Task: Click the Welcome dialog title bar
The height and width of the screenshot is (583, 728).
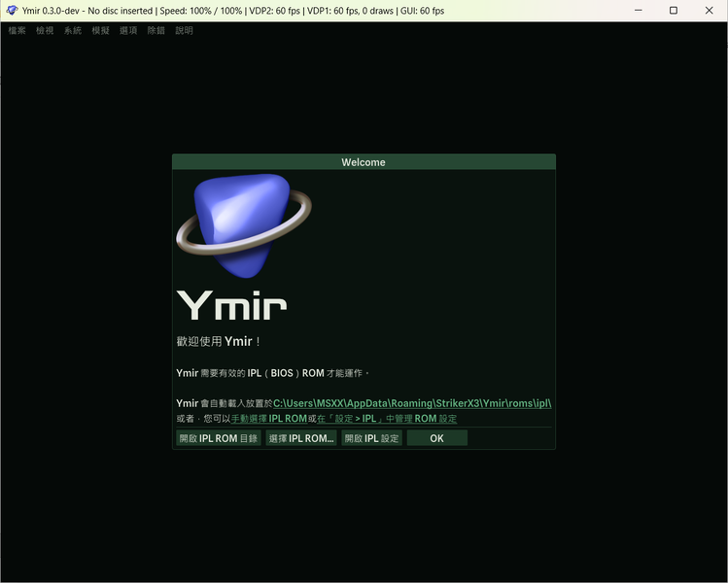Action: [x=364, y=162]
